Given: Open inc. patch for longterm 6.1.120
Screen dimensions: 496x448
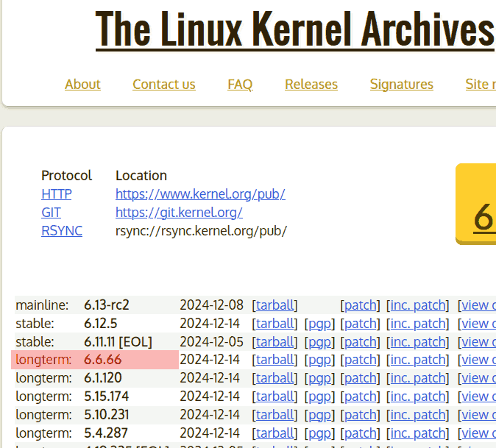Looking at the screenshot, I should (418, 378).
